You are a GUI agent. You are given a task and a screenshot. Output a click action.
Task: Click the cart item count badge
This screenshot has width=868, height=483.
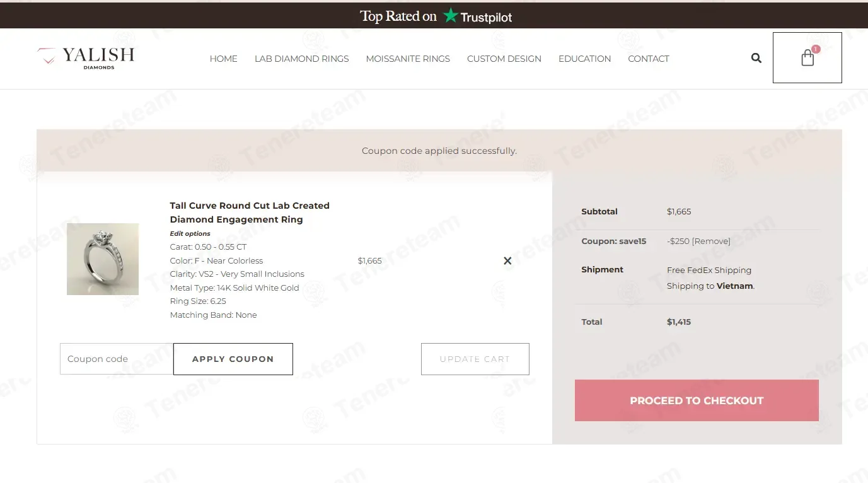816,49
